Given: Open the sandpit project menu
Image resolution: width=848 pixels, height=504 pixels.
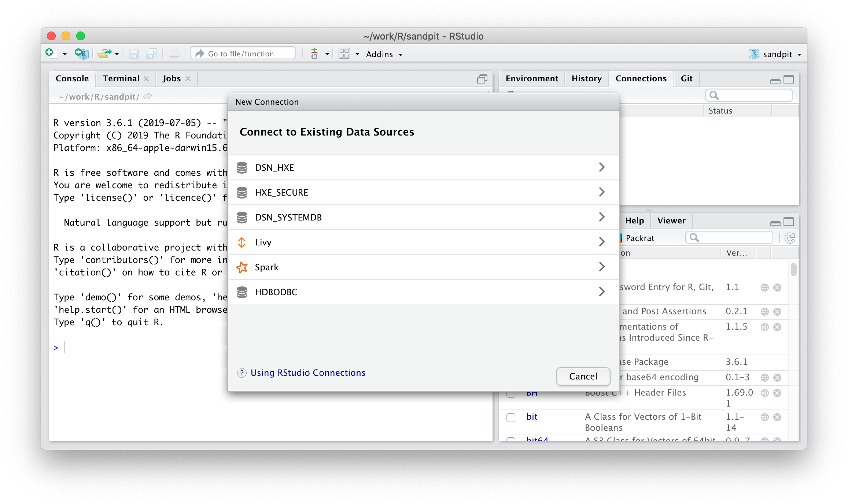Looking at the screenshot, I should coord(775,54).
